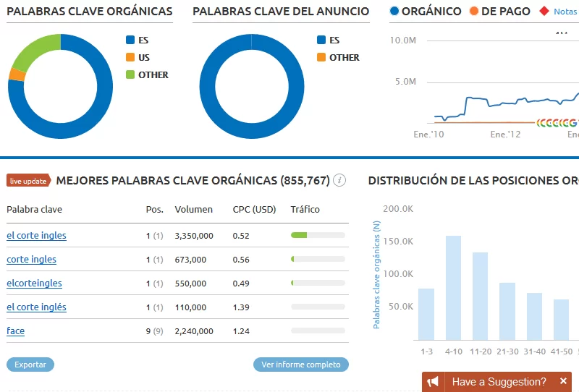Click the traffic bar for 'el corte ingles'

pos(318,235)
